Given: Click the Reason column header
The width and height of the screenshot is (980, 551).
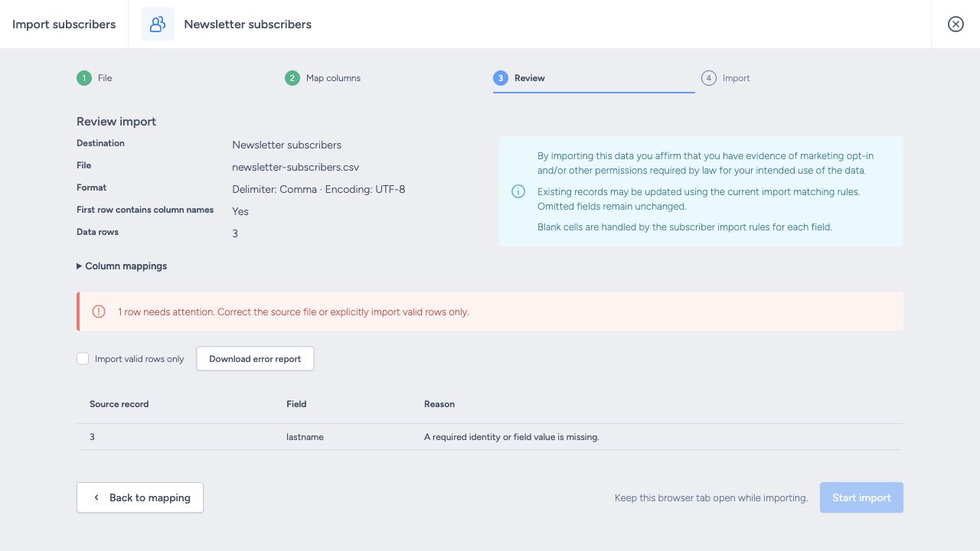Looking at the screenshot, I should [439, 404].
